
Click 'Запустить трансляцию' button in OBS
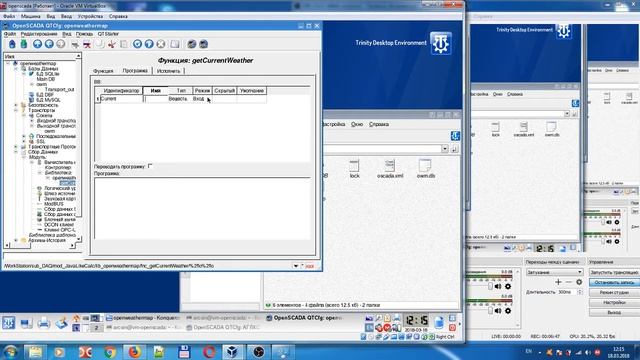tap(614, 272)
